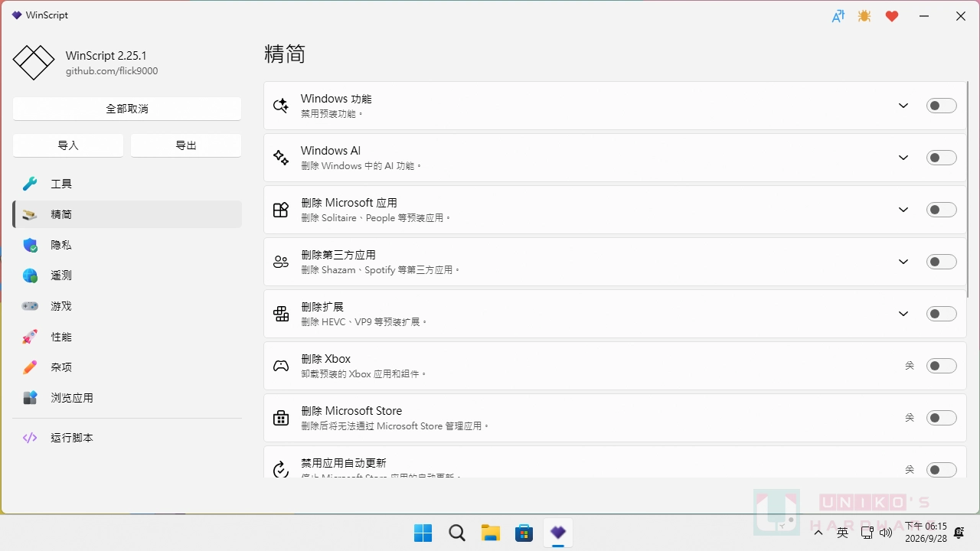The image size is (980, 551).
Task: Enable the 删除 Microsoft Store toggle
Action: click(941, 418)
